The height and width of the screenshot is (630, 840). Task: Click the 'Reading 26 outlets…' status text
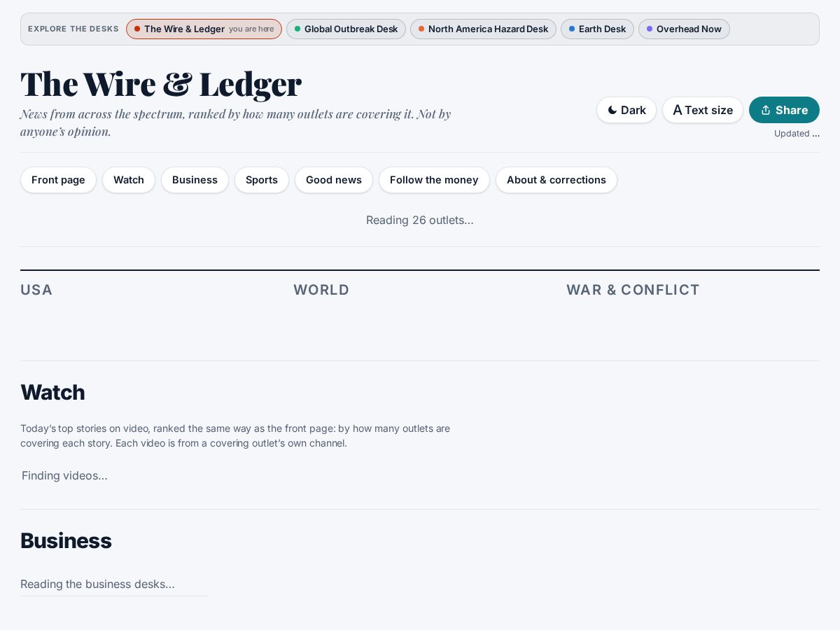[420, 220]
